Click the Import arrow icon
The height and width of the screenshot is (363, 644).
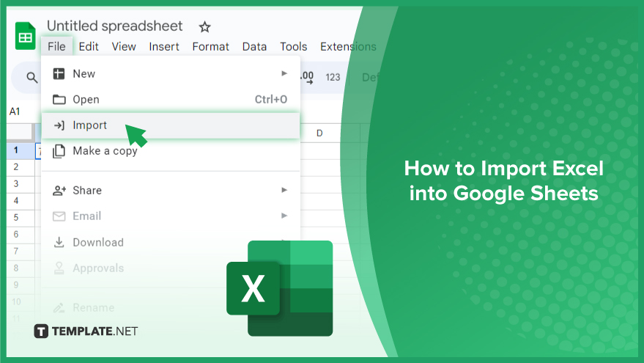(59, 125)
